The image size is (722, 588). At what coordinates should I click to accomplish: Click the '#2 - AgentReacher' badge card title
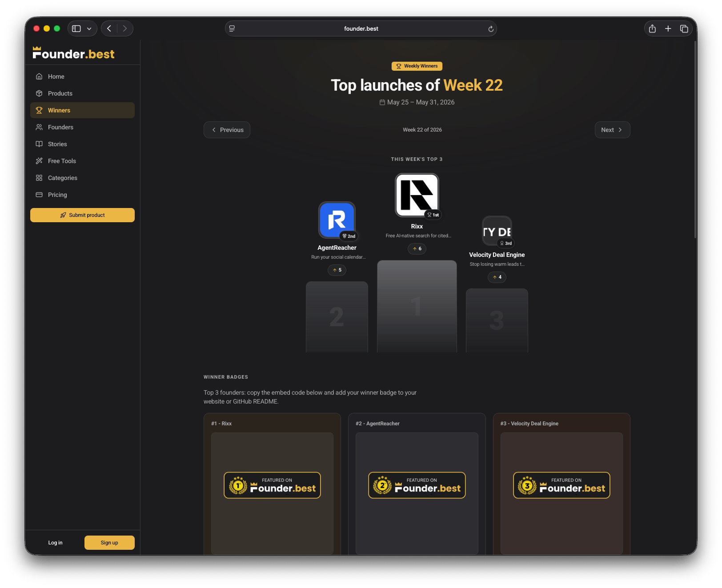click(377, 424)
